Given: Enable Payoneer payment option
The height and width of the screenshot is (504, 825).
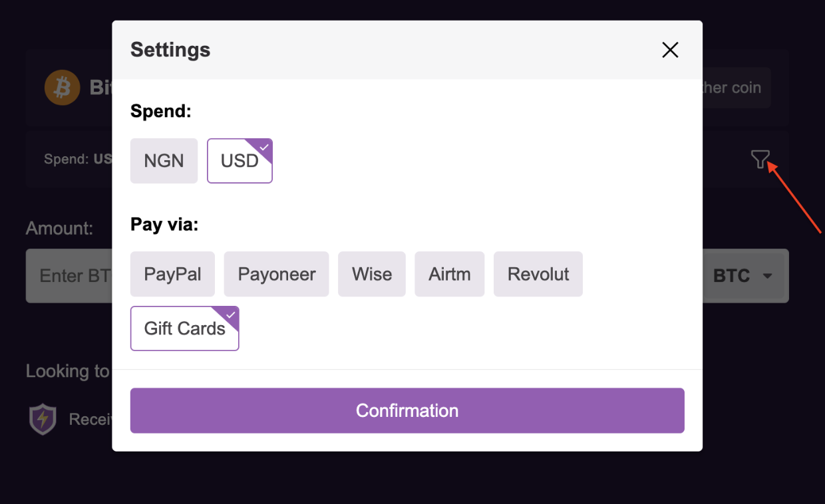Looking at the screenshot, I should coord(276,274).
